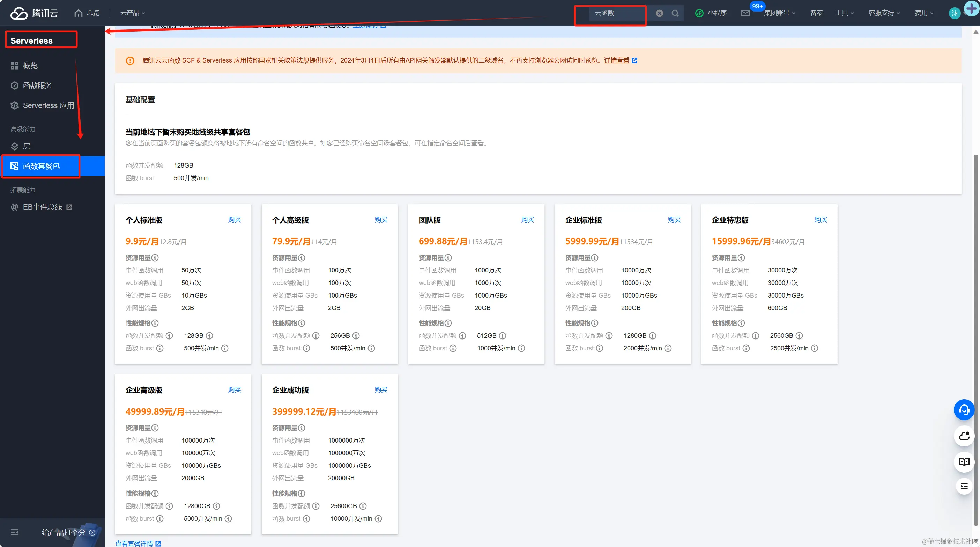Click the search magnifier icon

click(675, 13)
